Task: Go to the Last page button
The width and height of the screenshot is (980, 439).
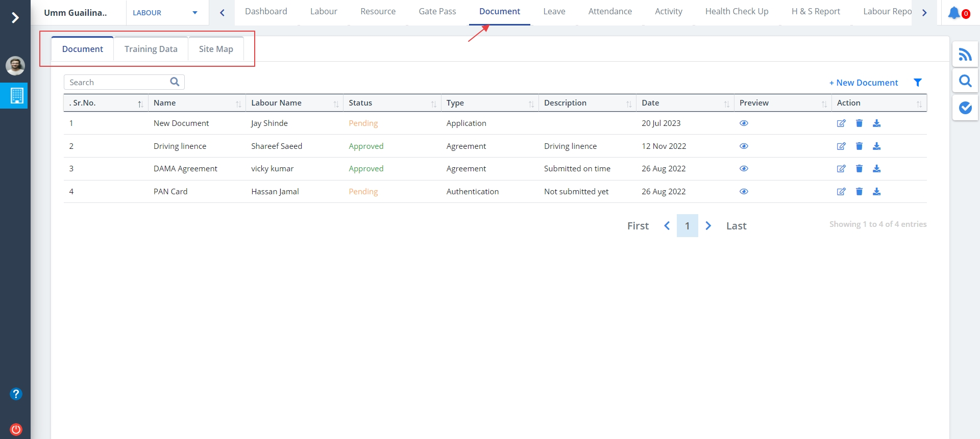Action: pos(736,226)
